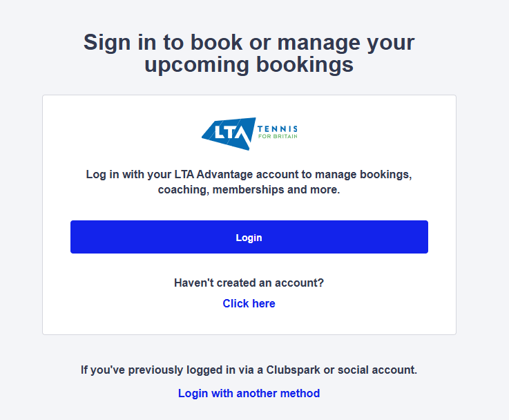
Task: Click the "upcoming bookings" heading line
Action: [249, 65]
